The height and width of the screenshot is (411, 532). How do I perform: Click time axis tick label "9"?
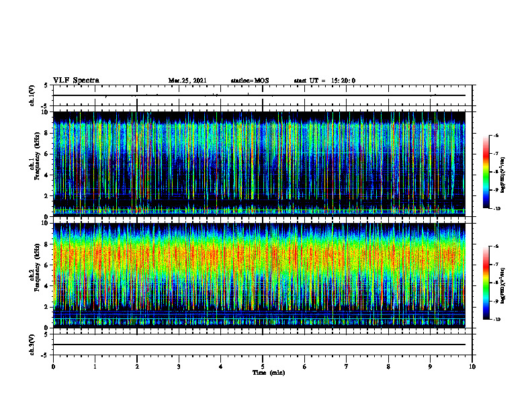pos(430,367)
